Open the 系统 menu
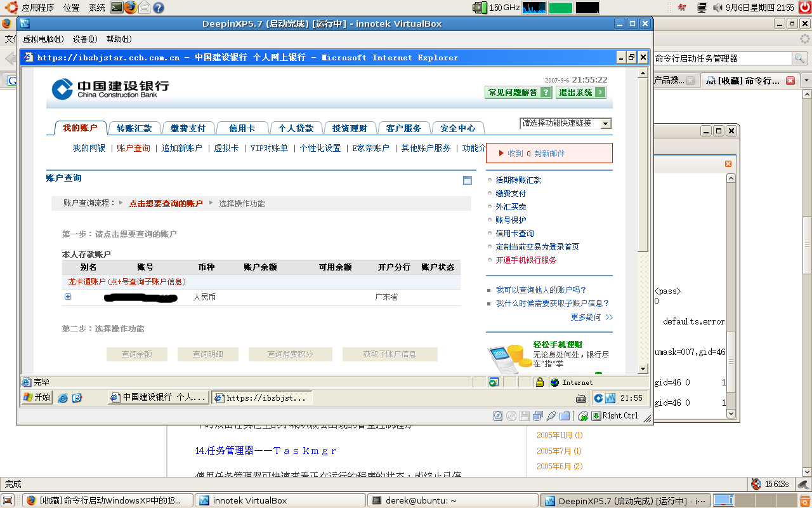 (x=97, y=8)
